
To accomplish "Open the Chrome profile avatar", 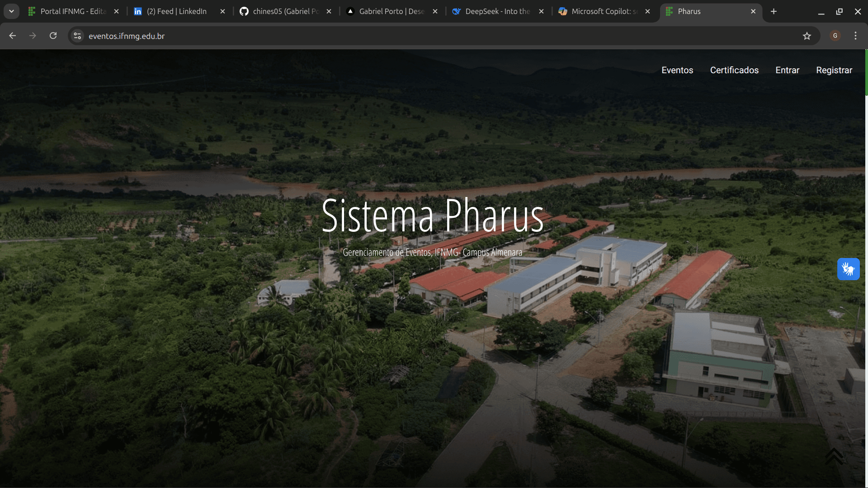I will [835, 36].
